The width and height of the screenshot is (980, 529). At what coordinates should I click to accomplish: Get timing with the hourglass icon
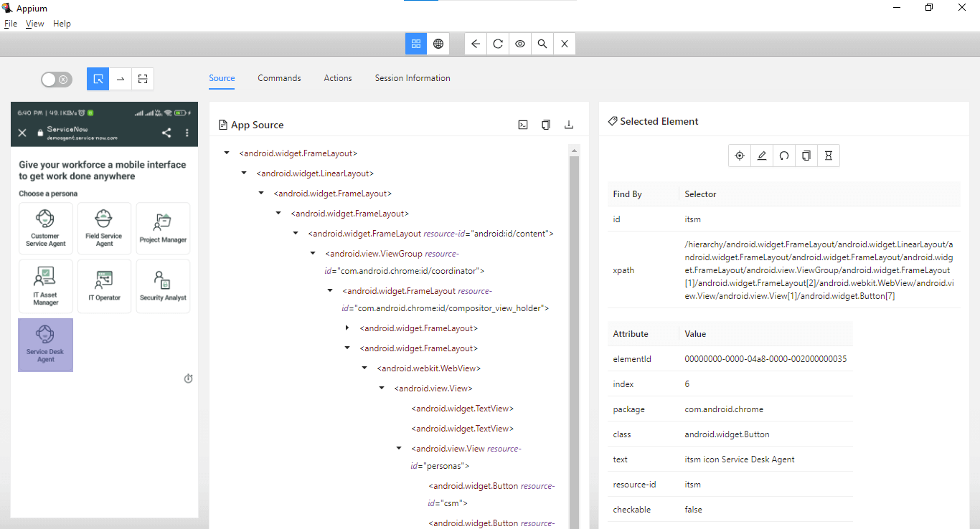pyautogui.click(x=829, y=156)
